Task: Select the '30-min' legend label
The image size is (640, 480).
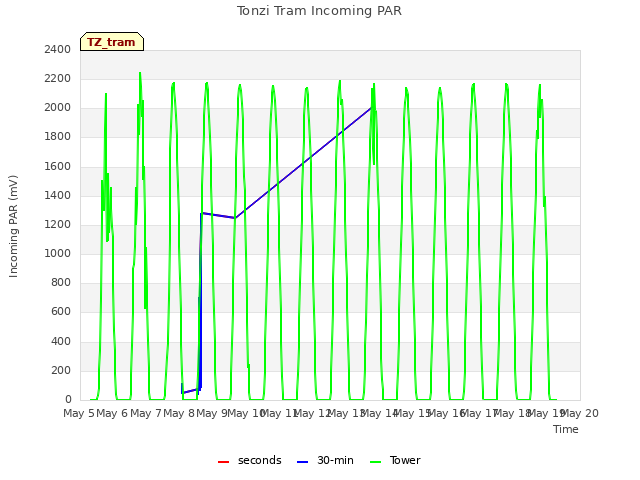Action: point(335,460)
